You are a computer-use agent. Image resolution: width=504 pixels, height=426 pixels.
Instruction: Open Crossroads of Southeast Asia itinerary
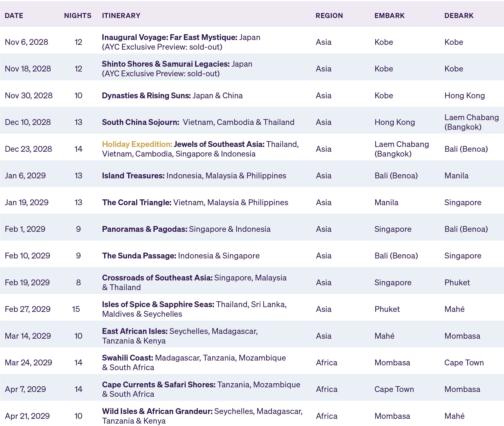coord(157,278)
